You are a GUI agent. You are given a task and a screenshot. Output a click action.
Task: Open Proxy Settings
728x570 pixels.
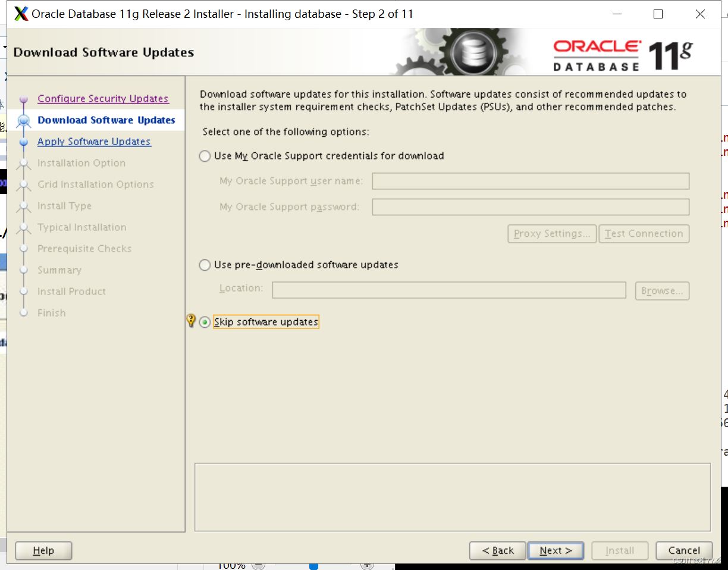(x=551, y=233)
